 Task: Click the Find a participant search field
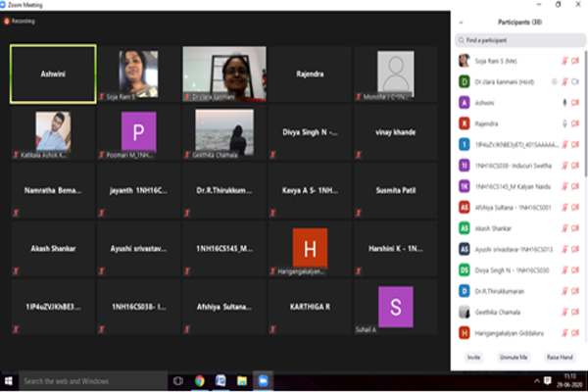pos(519,40)
